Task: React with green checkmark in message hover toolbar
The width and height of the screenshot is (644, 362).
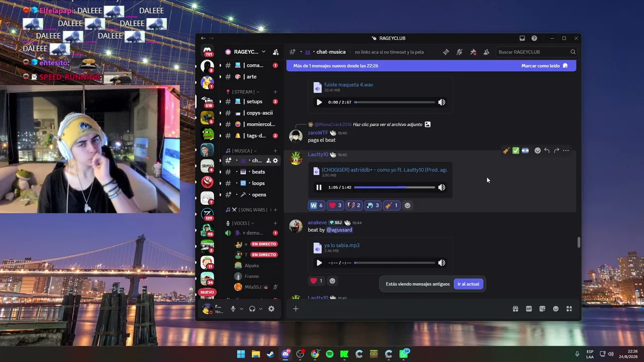Action: [x=516, y=150]
